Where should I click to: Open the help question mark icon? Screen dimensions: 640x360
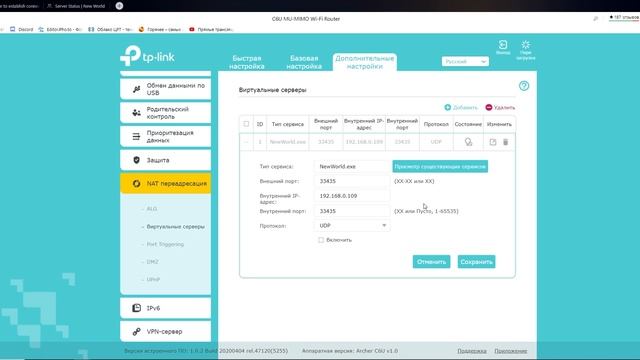524,86
